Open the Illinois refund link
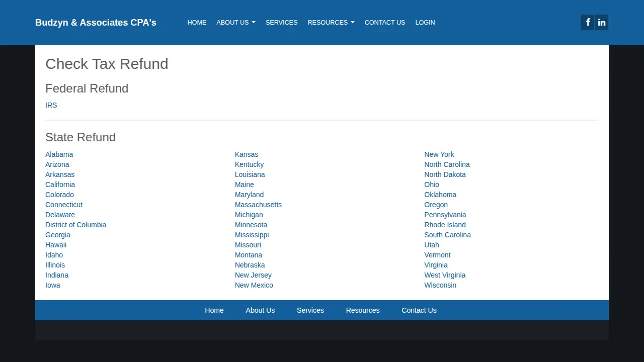This screenshot has height=362, width=644. click(x=55, y=265)
